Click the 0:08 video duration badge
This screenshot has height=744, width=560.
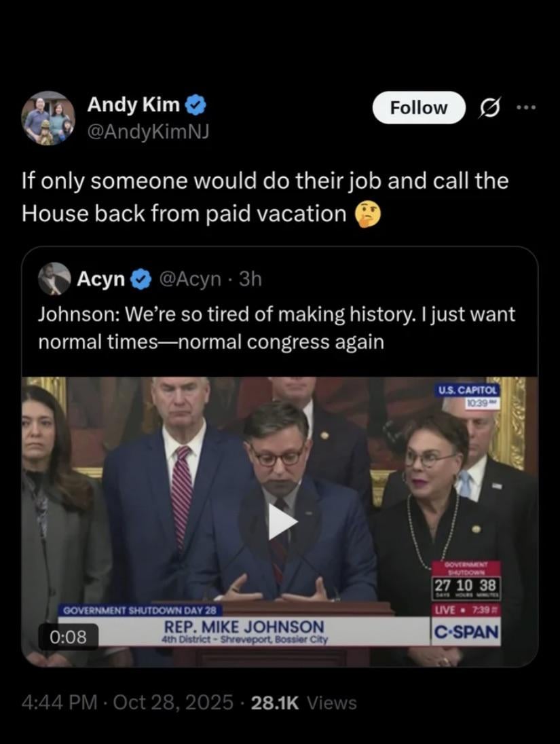(x=69, y=636)
